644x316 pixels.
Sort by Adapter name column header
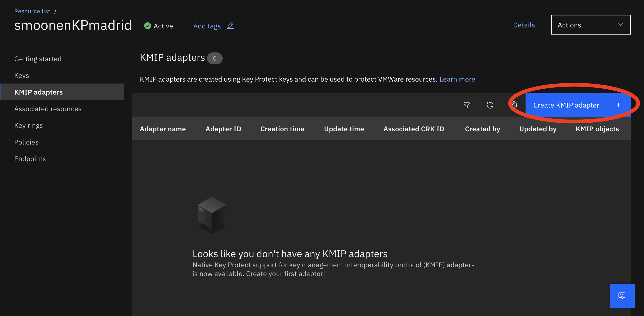click(163, 129)
